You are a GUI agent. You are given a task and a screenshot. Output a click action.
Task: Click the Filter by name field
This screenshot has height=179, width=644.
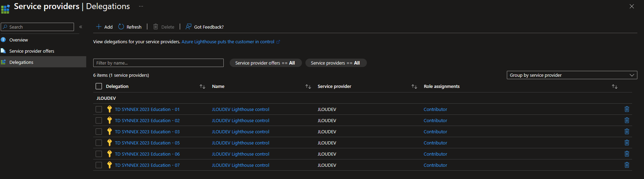point(158,63)
